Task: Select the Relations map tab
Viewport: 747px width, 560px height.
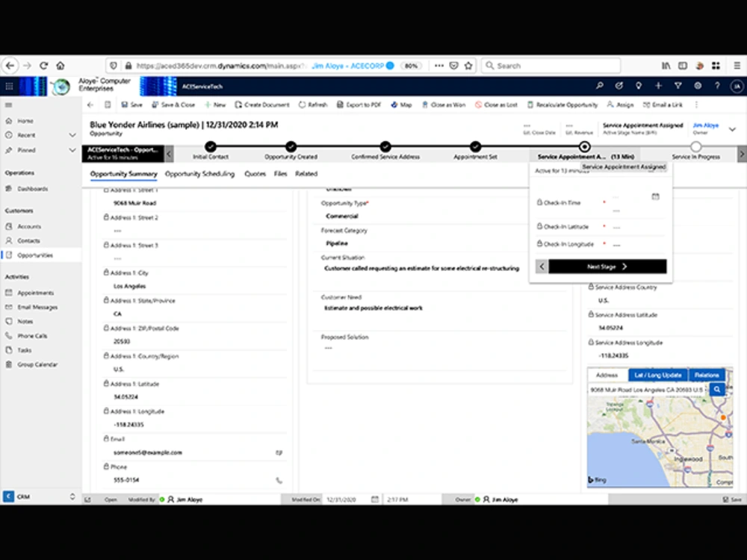Action: (707, 375)
